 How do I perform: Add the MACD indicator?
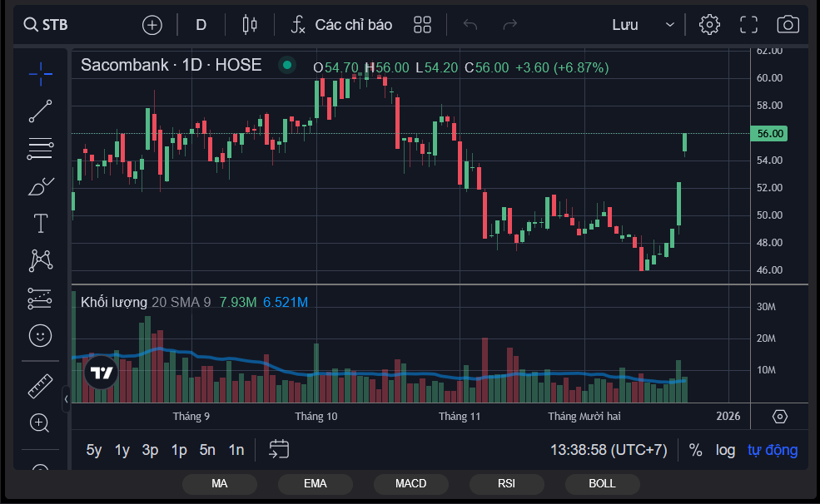410,484
